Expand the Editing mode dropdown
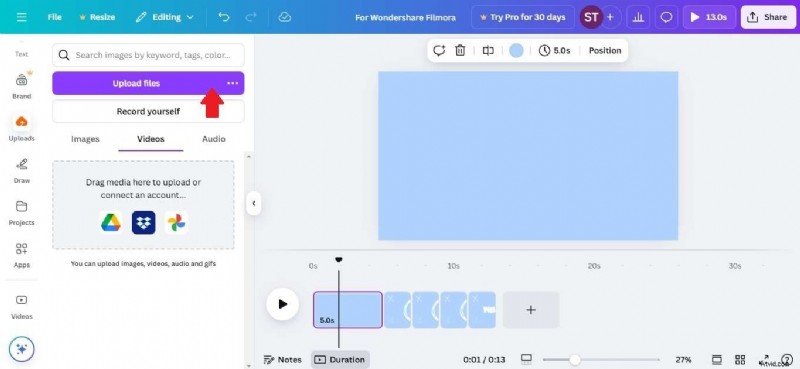Viewport: 800px width, 369px height. click(x=164, y=17)
